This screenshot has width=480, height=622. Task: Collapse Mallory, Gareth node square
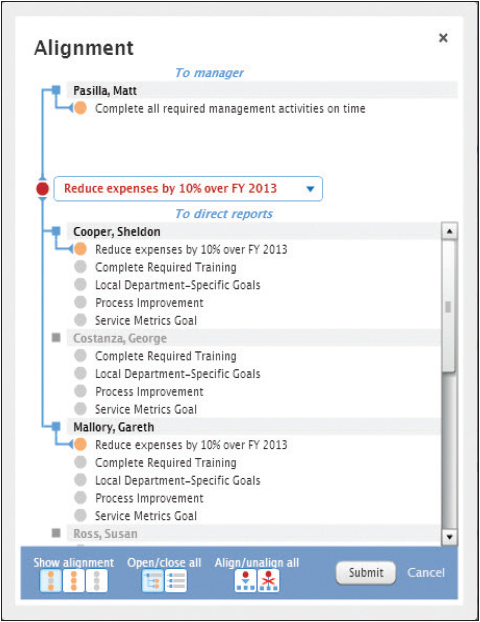(56, 426)
